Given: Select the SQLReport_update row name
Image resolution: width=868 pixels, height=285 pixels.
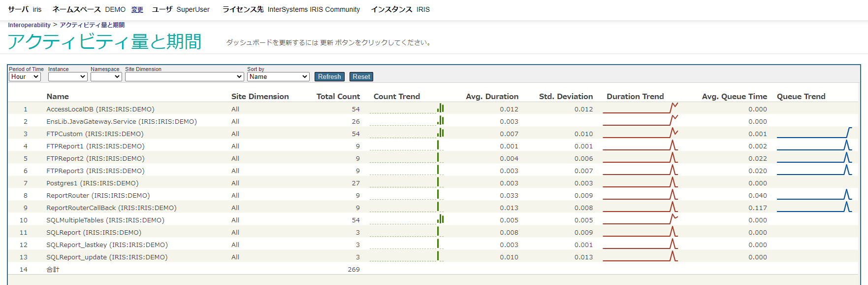Looking at the screenshot, I should tap(107, 257).
